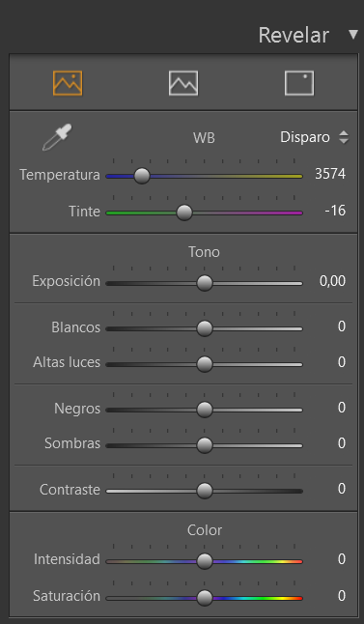Viewport: 364px width, 624px height.
Task: Click the Exposición value 0,00
Action: point(332,281)
